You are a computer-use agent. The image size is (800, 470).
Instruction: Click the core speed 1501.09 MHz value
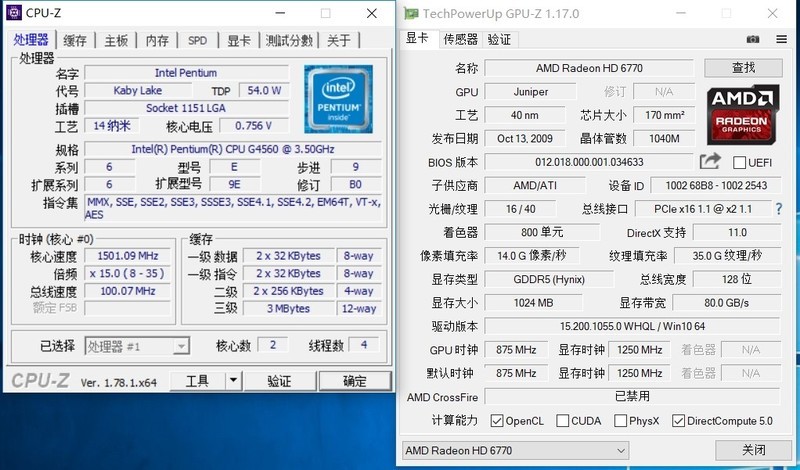[x=128, y=256]
